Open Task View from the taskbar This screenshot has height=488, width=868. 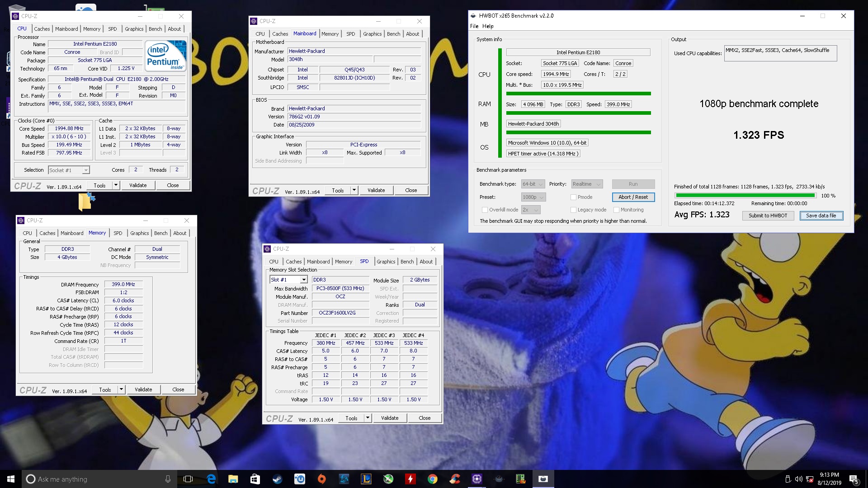click(188, 479)
